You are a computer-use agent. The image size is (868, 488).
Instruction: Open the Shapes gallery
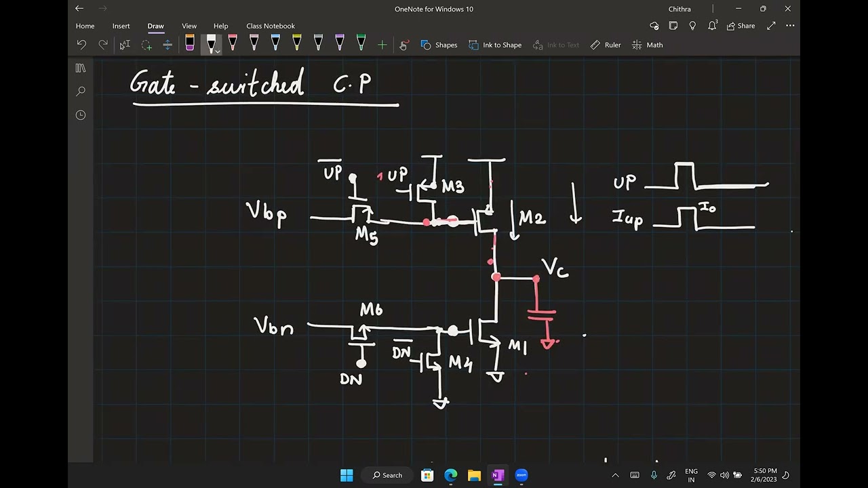coord(439,45)
